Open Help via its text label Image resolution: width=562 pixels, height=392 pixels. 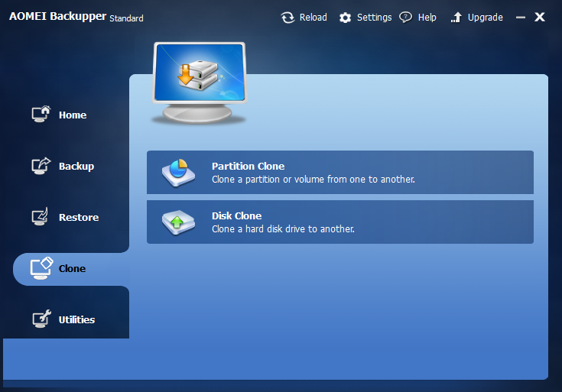pyautogui.click(x=427, y=18)
